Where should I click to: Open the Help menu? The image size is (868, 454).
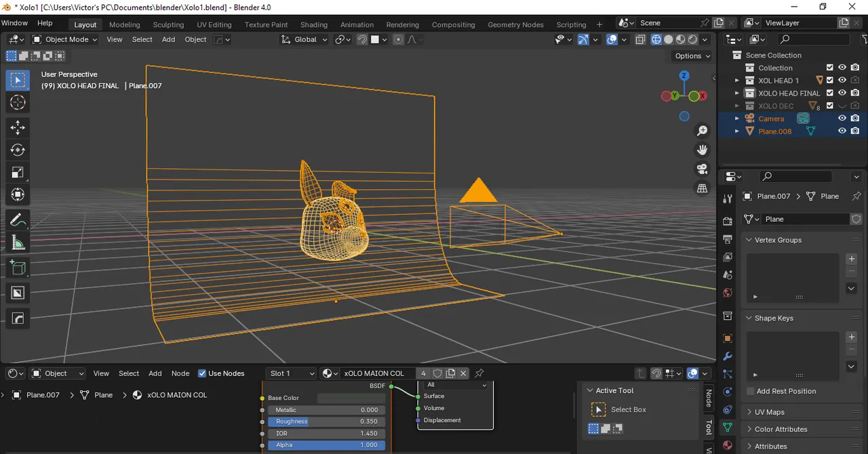click(45, 23)
